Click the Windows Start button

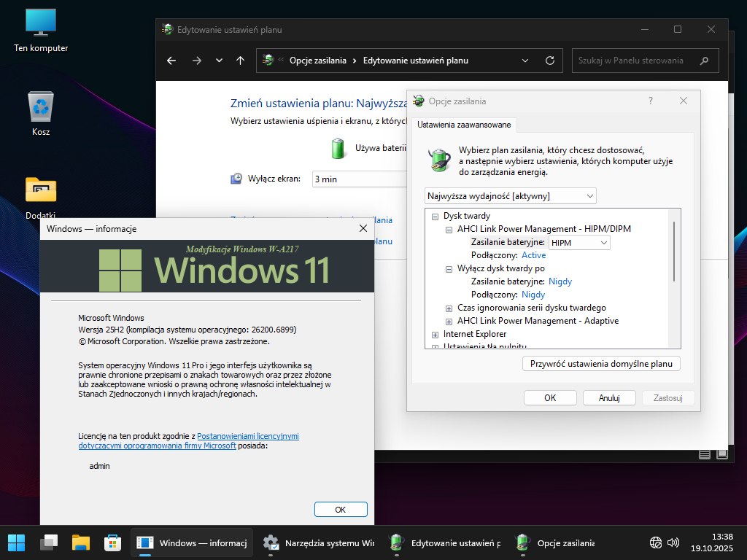16,542
